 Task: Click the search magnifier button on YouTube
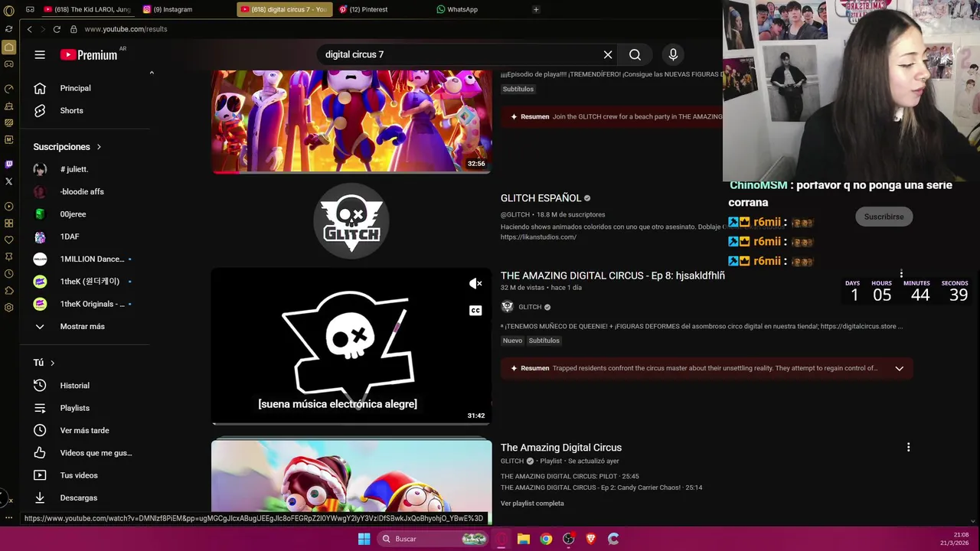[x=635, y=54]
